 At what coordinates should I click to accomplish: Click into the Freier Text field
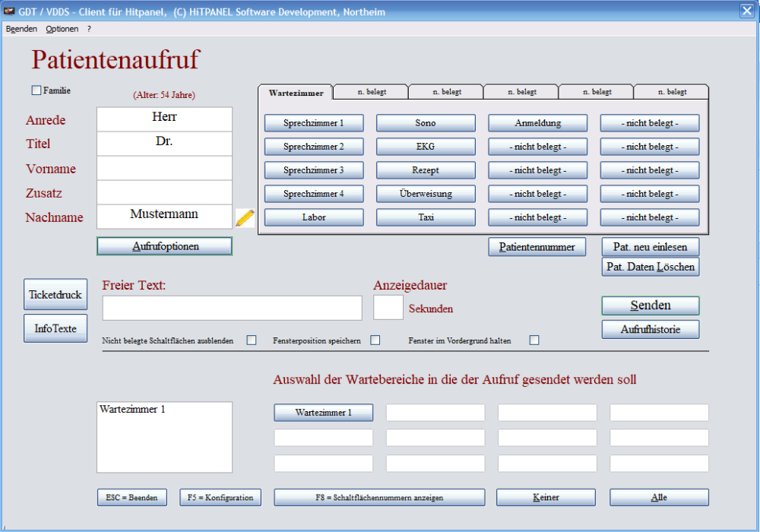click(x=232, y=308)
